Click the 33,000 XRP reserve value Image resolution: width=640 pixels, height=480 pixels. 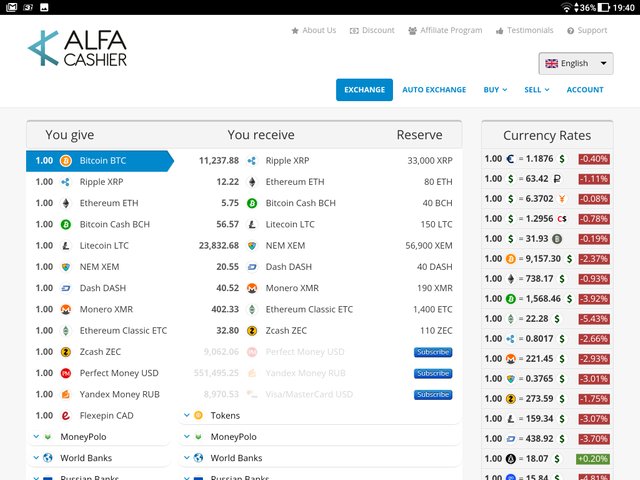pyautogui.click(x=430, y=161)
